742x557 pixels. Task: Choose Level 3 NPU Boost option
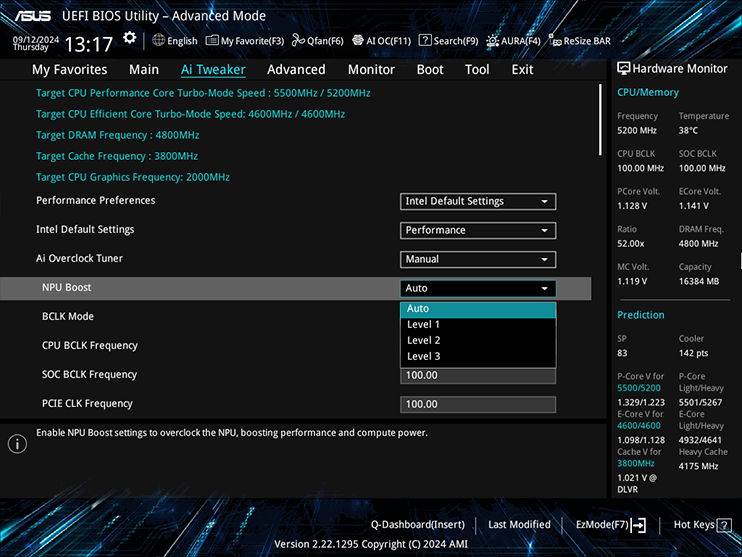tap(423, 356)
